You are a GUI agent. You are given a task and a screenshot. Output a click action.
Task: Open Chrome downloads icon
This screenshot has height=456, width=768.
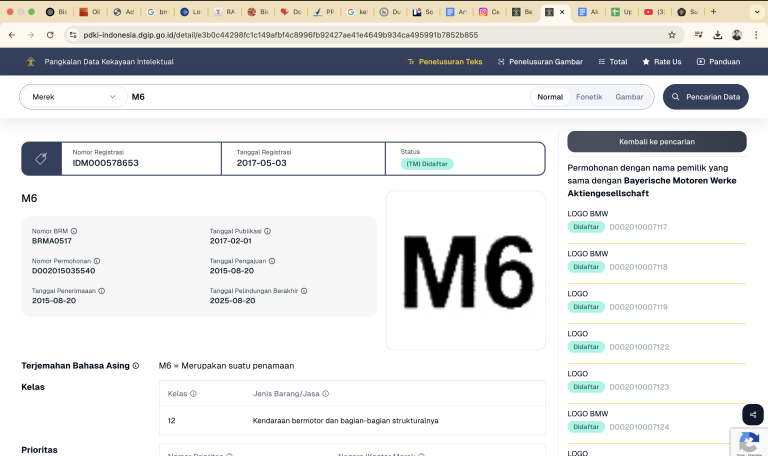(x=718, y=35)
